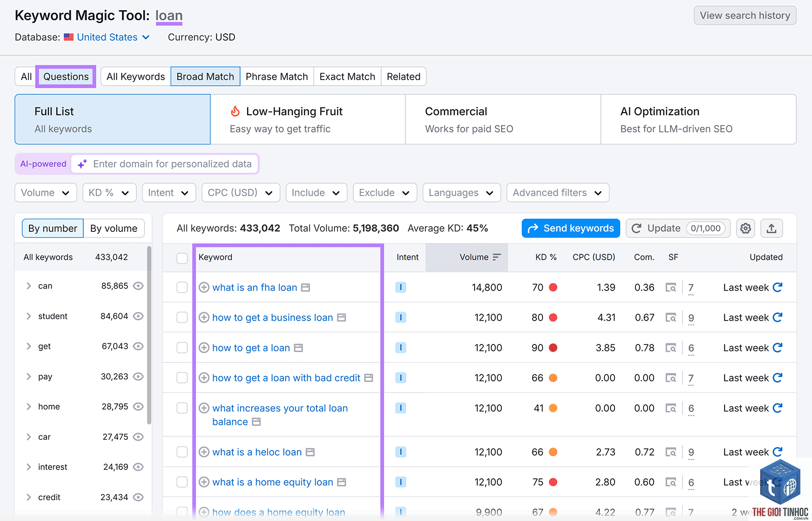The height and width of the screenshot is (521, 812).
Task: Click View search history button
Action: 745,15
